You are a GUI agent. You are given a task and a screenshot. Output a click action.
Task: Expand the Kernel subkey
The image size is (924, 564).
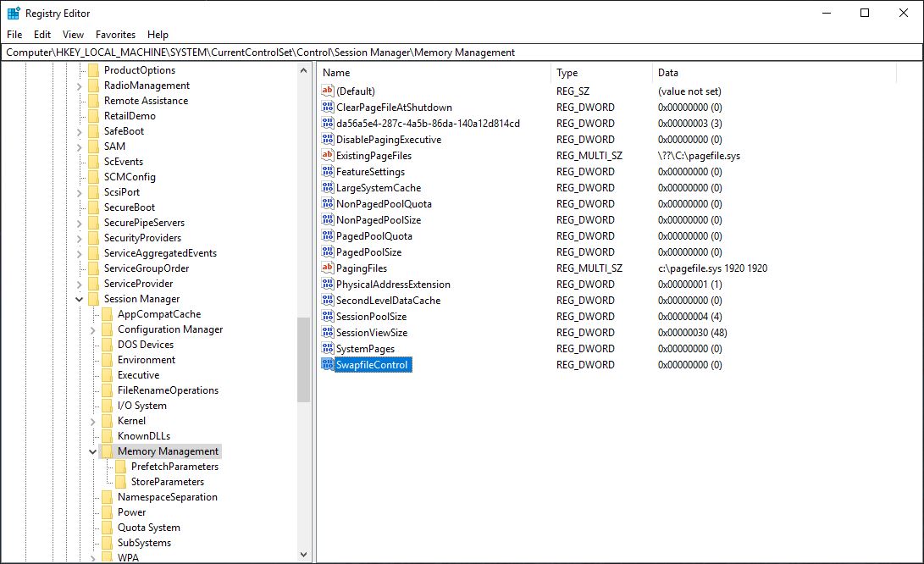tap(93, 421)
